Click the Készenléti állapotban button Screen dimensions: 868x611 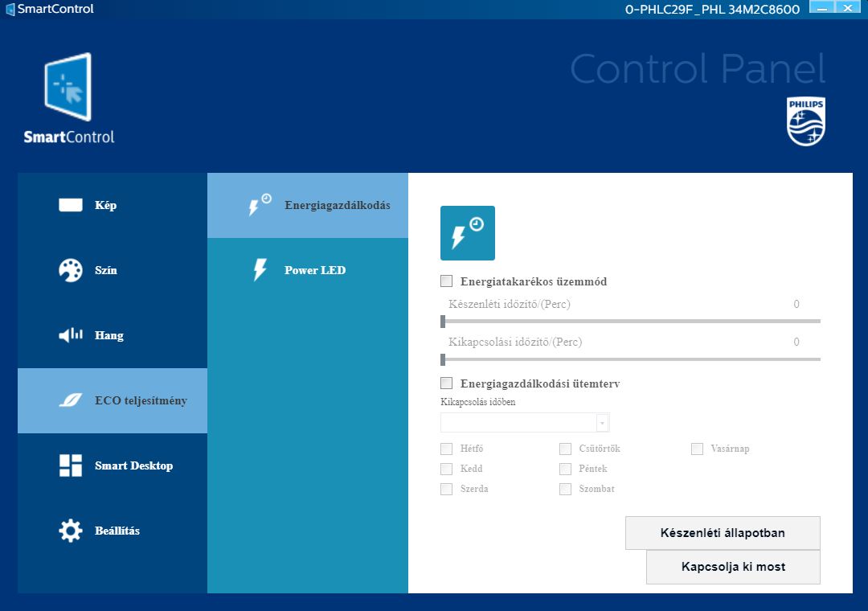[x=723, y=533]
